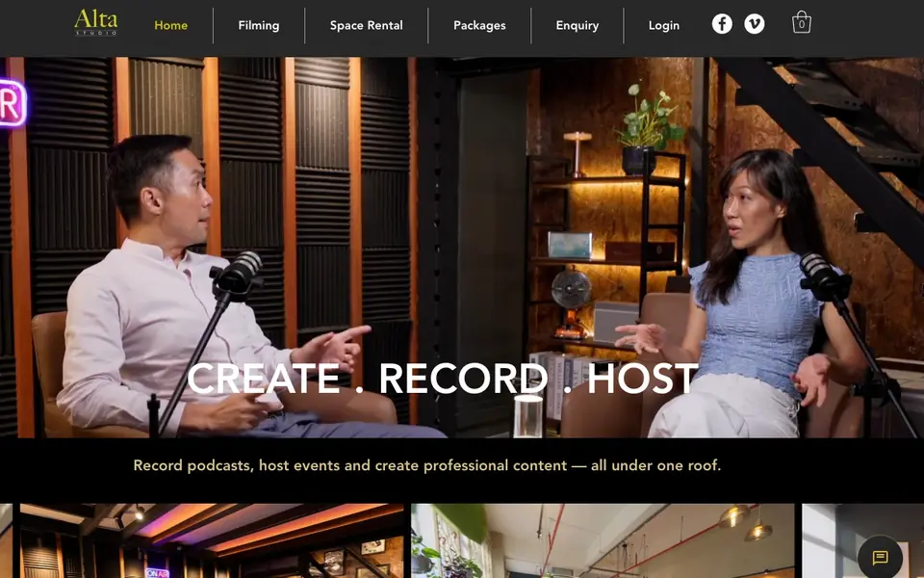The image size is (924, 578).
Task: Open the Enquiry page
Action: point(577,25)
